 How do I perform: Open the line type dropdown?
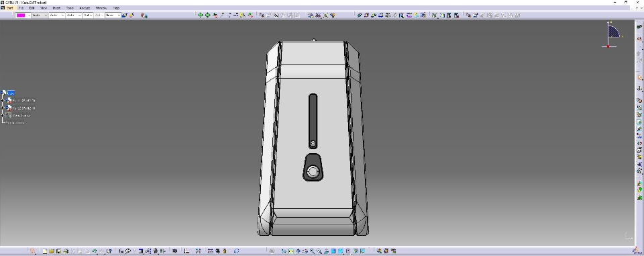pyautogui.click(x=74, y=15)
